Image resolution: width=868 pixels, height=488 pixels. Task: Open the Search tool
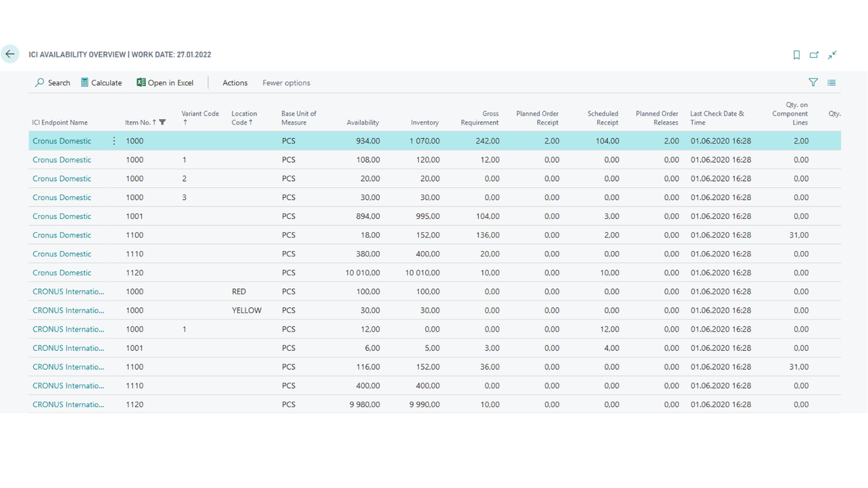[53, 82]
